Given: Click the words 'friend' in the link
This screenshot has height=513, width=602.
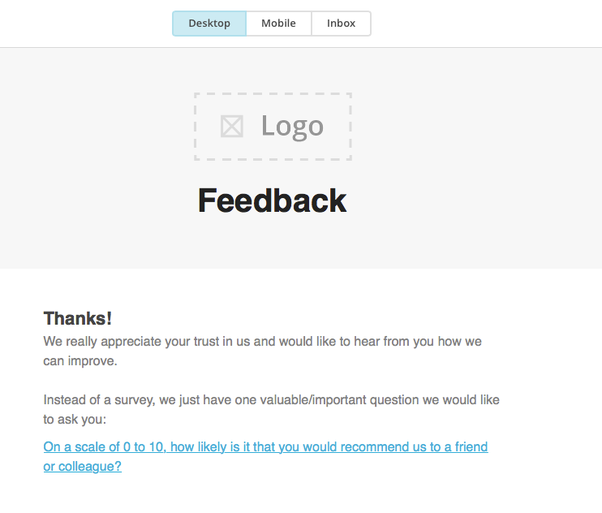Looking at the screenshot, I should [x=471, y=447].
